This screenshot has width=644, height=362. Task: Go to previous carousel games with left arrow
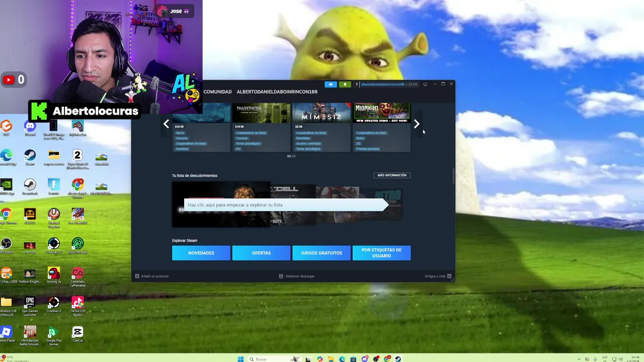(x=166, y=124)
